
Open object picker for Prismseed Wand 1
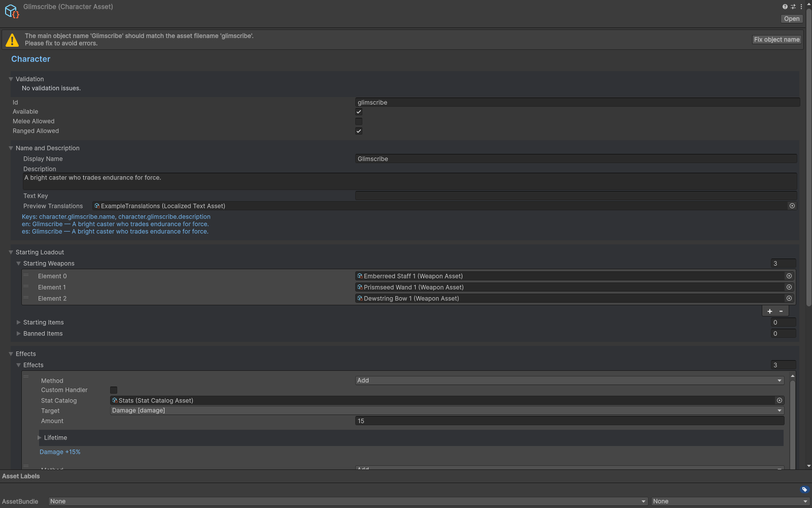point(789,287)
